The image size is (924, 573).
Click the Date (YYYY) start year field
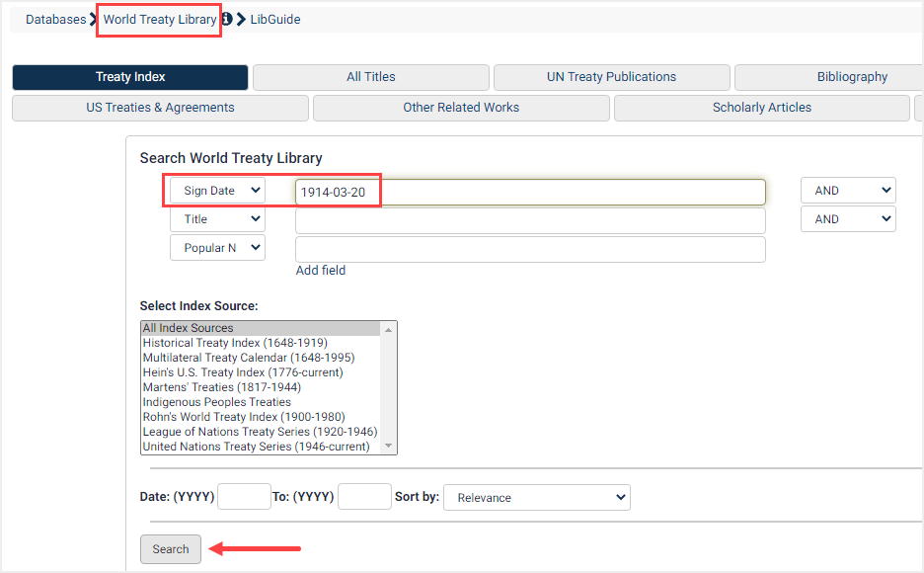coord(244,496)
